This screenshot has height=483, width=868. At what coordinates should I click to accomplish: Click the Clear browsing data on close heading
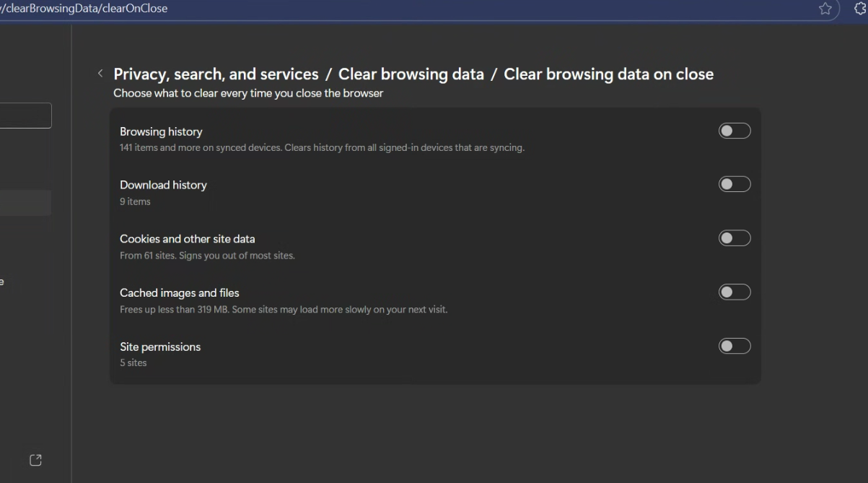[608, 74]
